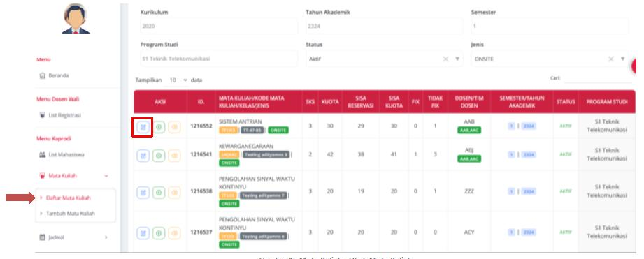Image resolution: width=644 pixels, height=259 pixels.
Task: Collapse the Mata Kuliah menu chevron
Action: click(106, 176)
